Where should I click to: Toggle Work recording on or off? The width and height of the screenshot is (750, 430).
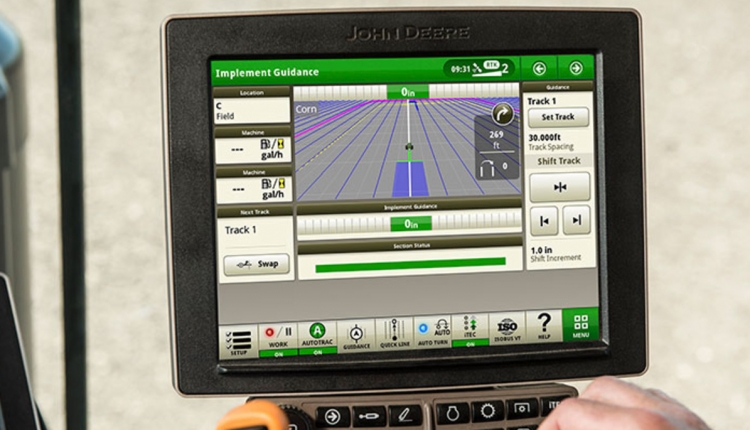point(278,340)
